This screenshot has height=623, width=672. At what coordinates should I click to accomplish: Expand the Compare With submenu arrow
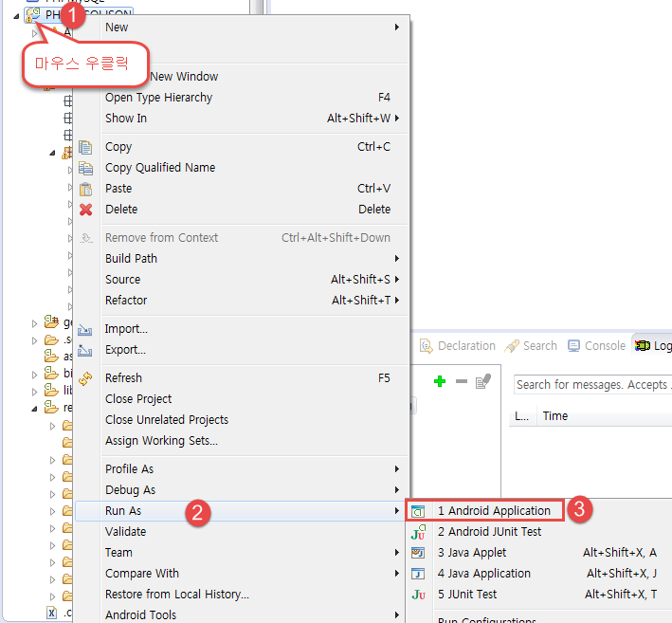[x=397, y=574]
